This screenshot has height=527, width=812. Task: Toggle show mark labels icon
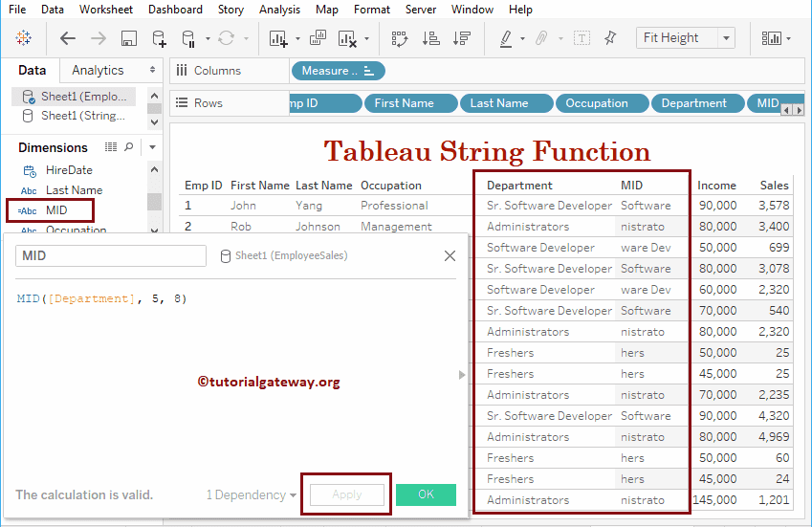coord(582,38)
